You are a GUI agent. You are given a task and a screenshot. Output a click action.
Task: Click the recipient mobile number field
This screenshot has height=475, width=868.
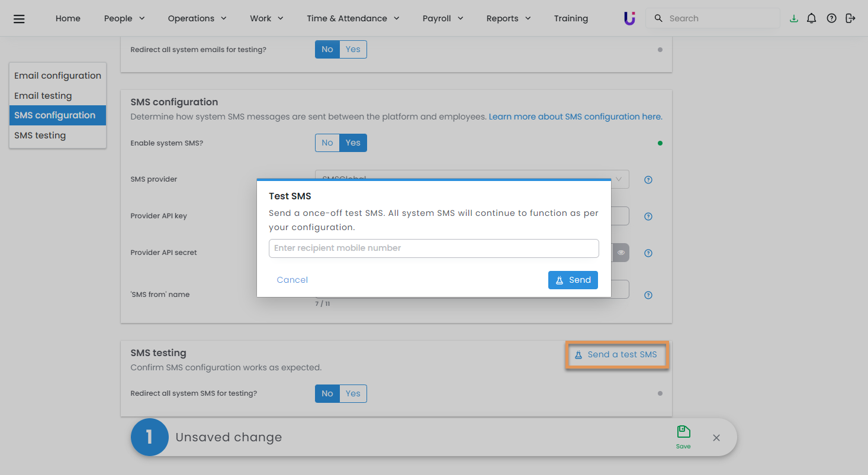click(433, 248)
